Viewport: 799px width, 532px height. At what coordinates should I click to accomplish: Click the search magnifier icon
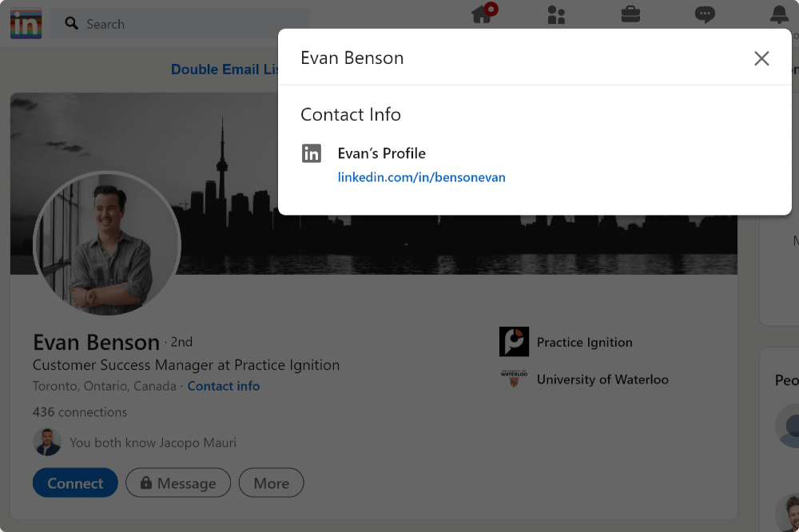click(x=71, y=23)
